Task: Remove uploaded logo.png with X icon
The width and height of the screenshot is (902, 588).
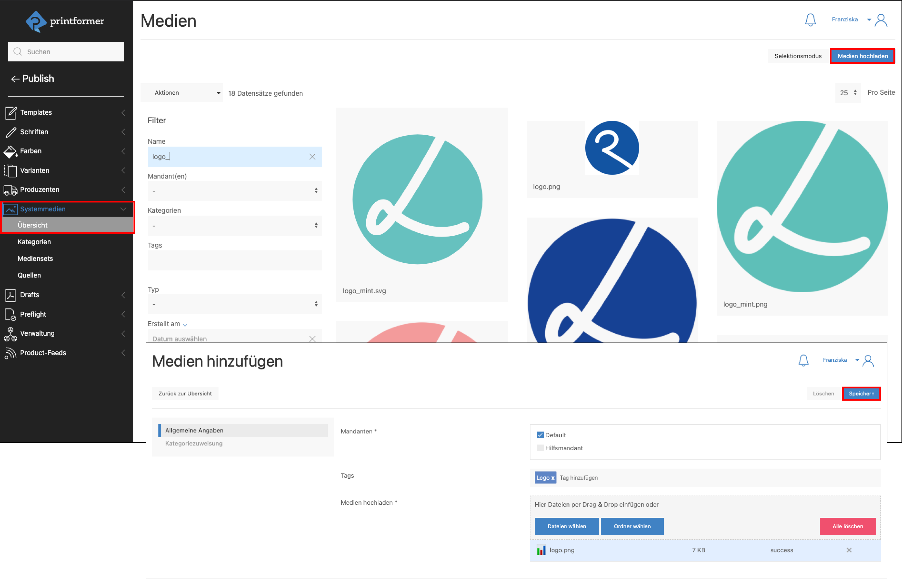Action: pyautogui.click(x=849, y=550)
